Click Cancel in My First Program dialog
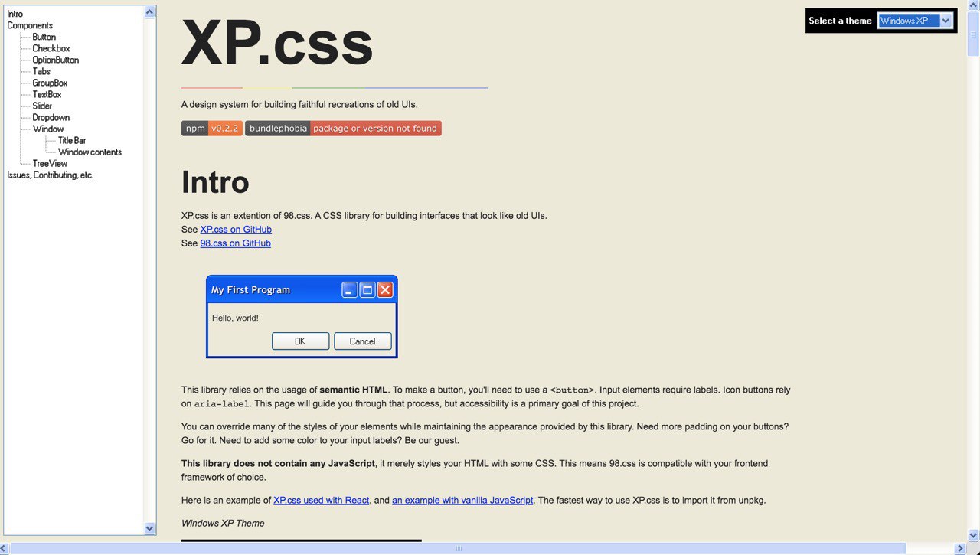 pyautogui.click(x=363, y=341)
